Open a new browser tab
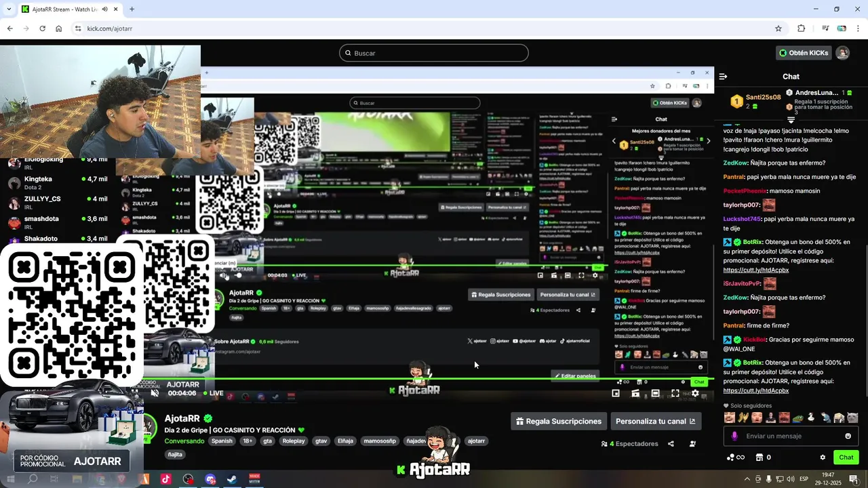This screenshot has height=488, width=868. click(132, 9)
